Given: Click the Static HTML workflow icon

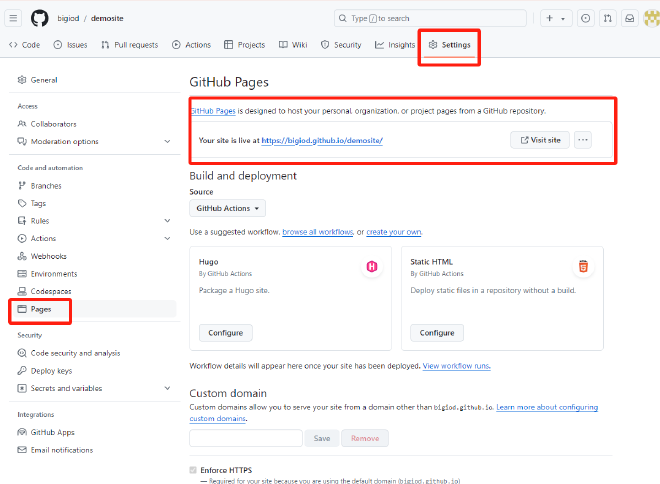Looking at the screenshot, I should coord(583,266).
